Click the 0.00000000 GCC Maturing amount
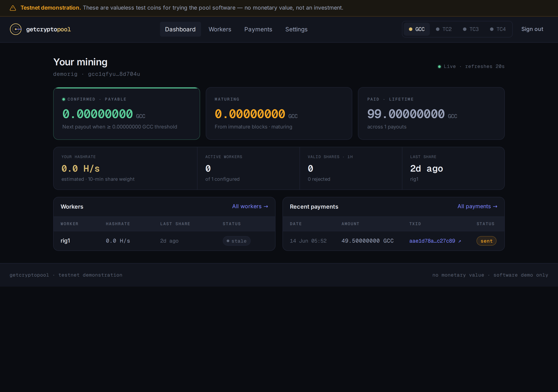Screen dimensions: 558x392 (x=256, y=114)
